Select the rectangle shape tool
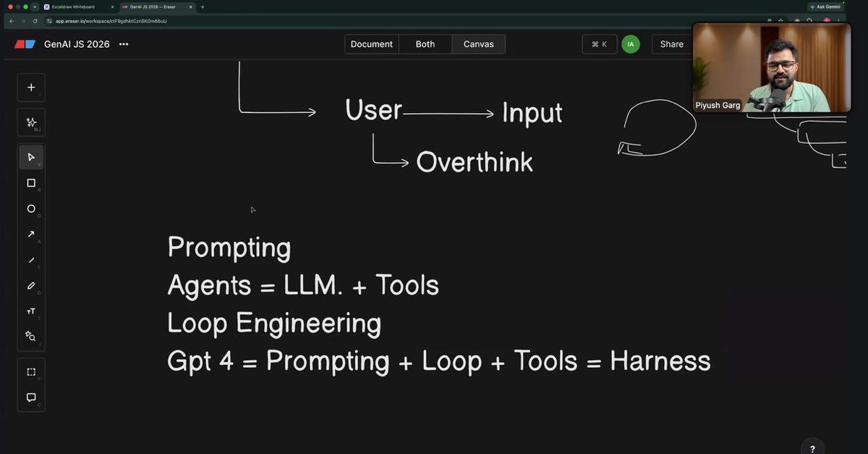The height and width of the screenshot is (454, 868). [31, 183]
